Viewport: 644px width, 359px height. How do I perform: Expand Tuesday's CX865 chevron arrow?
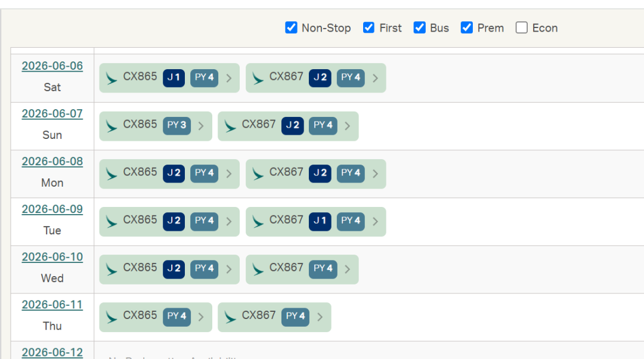(x=229, y=221)
